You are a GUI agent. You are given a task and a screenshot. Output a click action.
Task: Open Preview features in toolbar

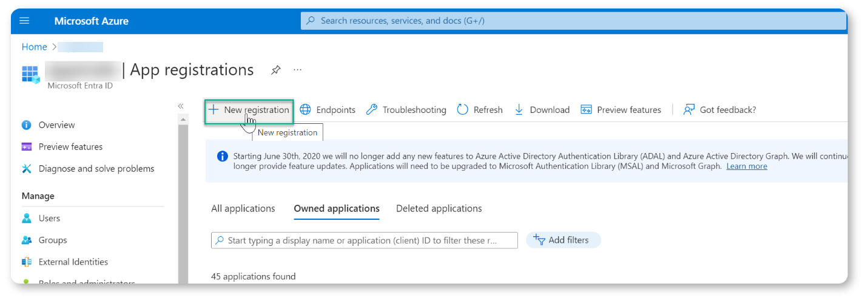[621, 110]
